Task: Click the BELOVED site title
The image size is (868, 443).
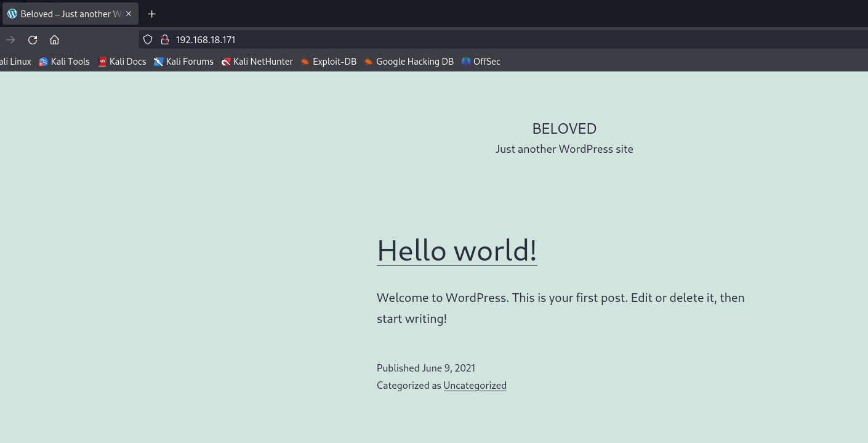Action: pos(564,129)
